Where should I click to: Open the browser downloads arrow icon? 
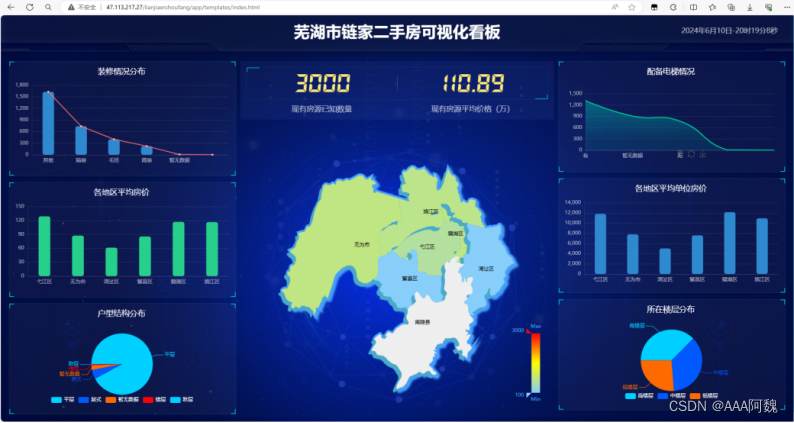749,7
